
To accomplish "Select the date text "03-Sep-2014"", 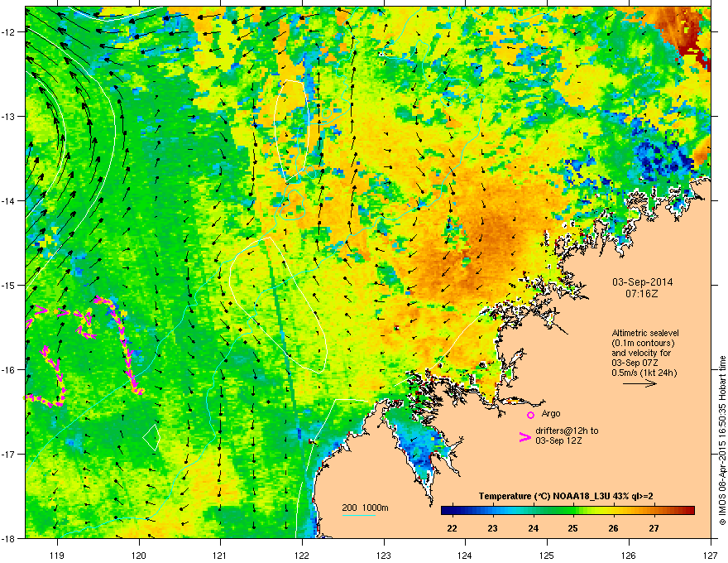I will pyautogui.click(x=642, y=282).
